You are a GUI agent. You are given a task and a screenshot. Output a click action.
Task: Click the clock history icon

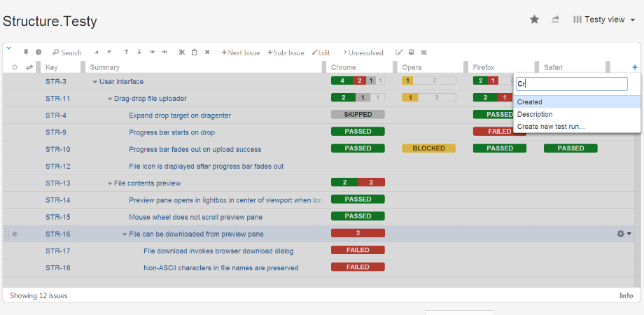38,52
